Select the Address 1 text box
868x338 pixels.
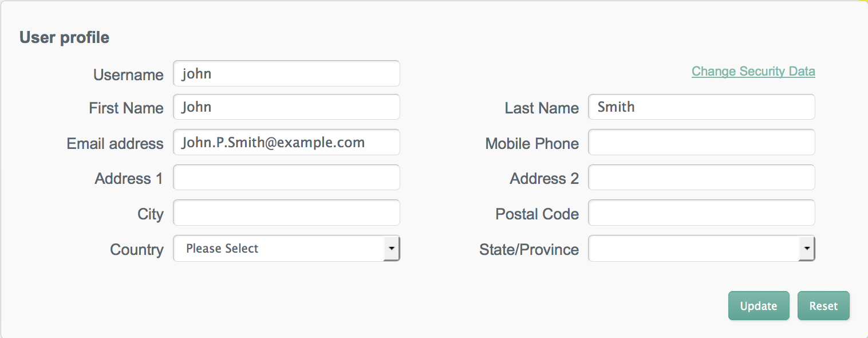(286, 178)
